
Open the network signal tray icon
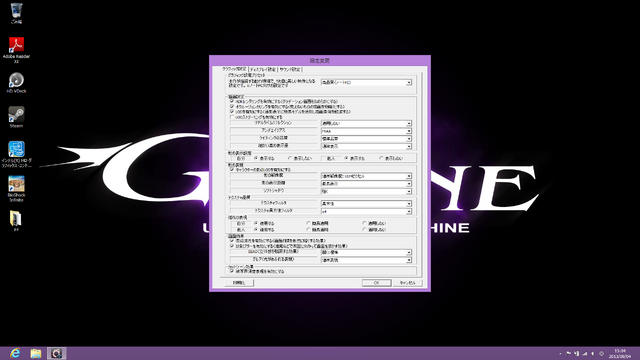click(584, 353)
